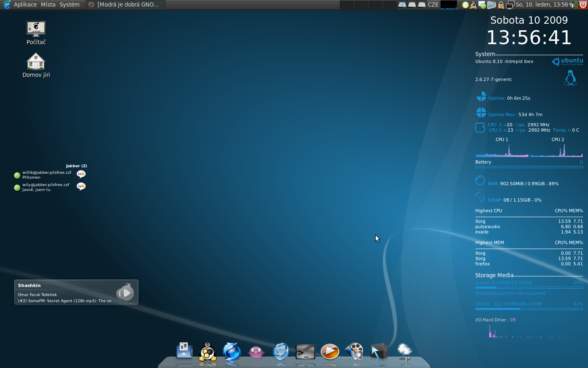Screen dimensions: 588x368
Task: Click the disk mounter icon with blue arrows
Action: click(402, 4)
